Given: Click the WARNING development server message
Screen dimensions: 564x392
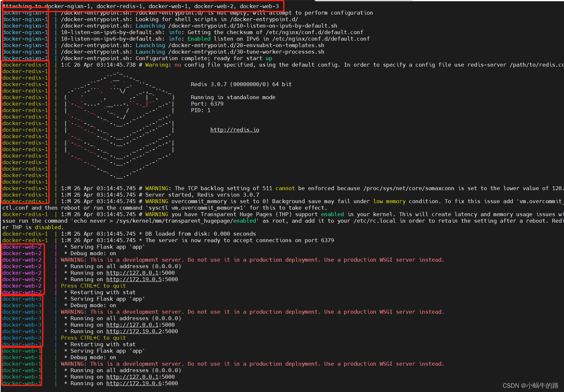Looking at the screenshot, I should pyautogui.click(x=252, y=260).
